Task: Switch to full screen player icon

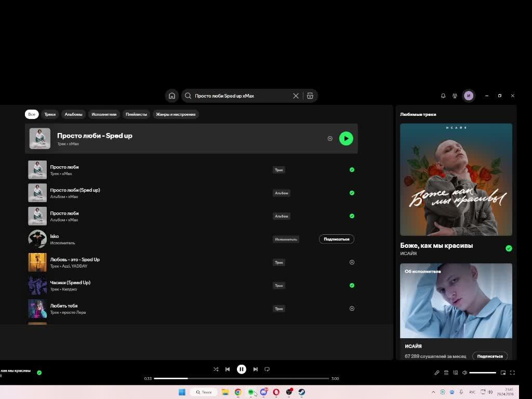Action: pos(512,373)
